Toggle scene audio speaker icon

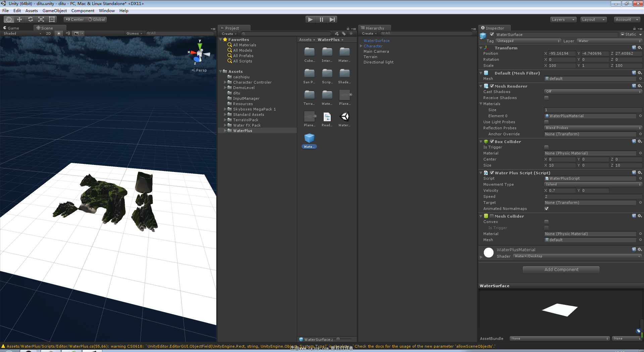[68, 33]
